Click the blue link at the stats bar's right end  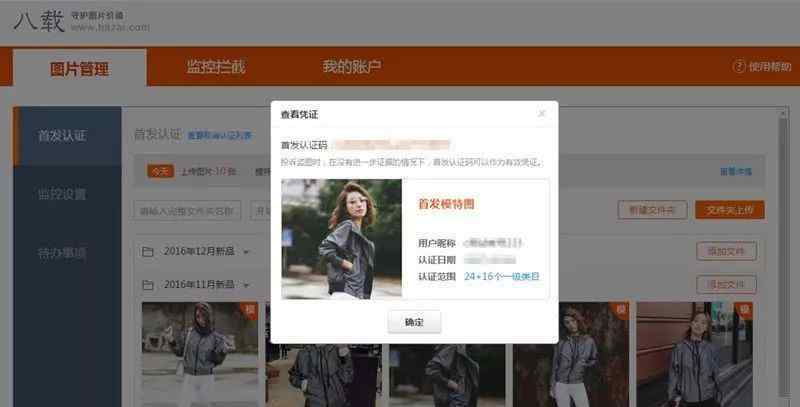click(x=736, y=172)
